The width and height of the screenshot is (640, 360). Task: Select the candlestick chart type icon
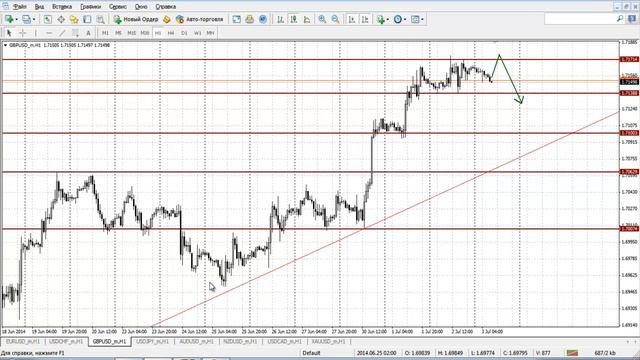pyautogui.click(x=293, y=19)
